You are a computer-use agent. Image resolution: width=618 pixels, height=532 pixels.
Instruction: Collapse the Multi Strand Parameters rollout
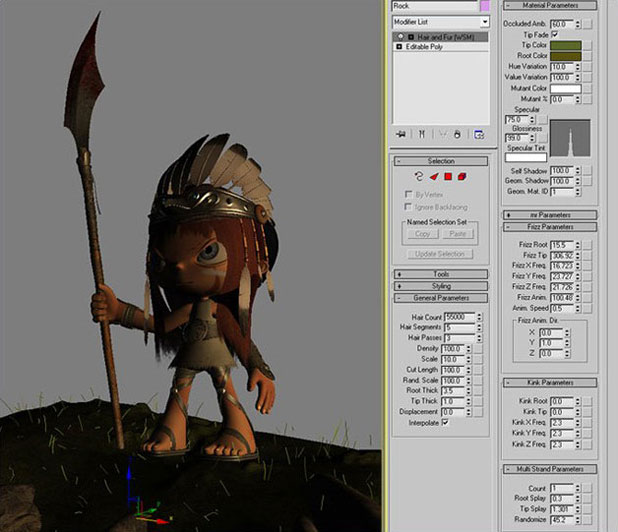click(550, 469)
